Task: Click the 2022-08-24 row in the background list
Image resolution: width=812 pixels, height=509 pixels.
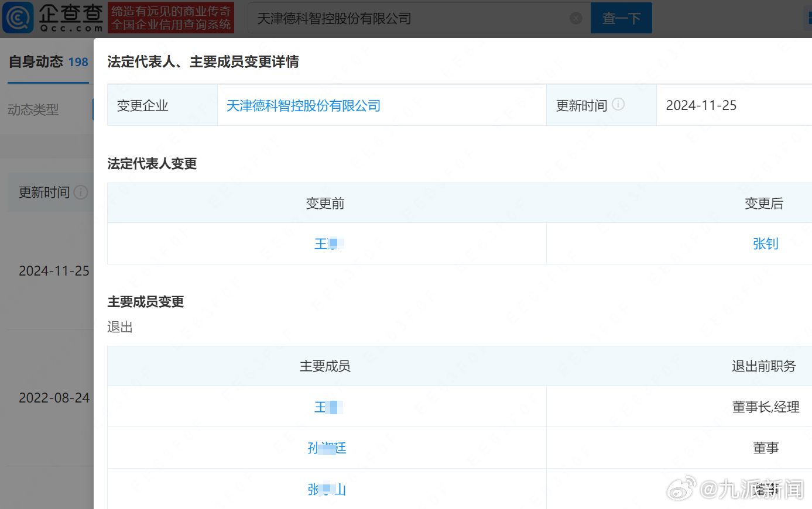Action: [54, 398]
